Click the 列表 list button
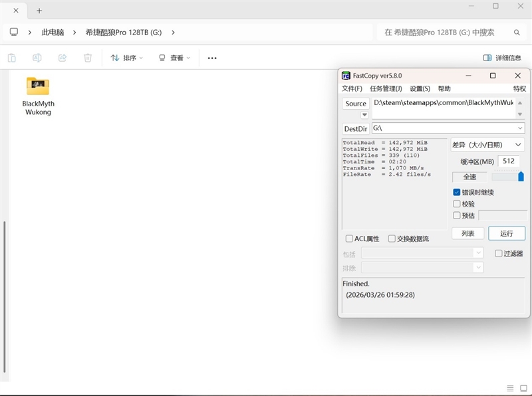 [467, 233]
